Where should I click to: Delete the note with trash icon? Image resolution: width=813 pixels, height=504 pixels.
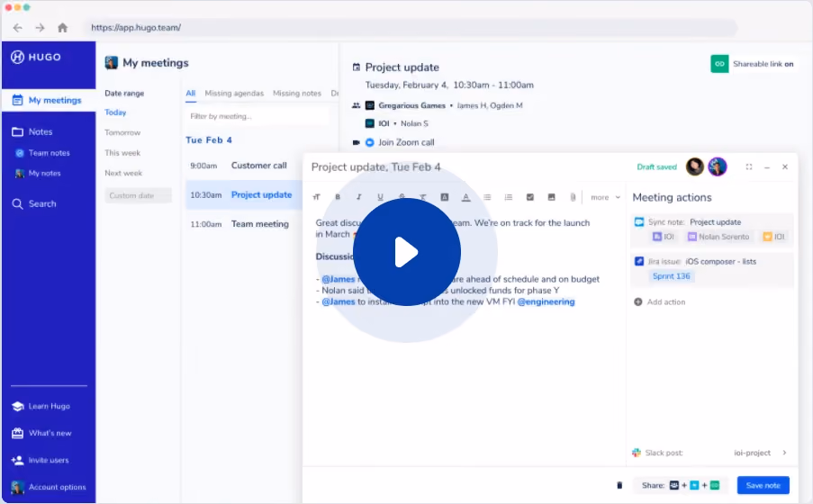point(619,485)
